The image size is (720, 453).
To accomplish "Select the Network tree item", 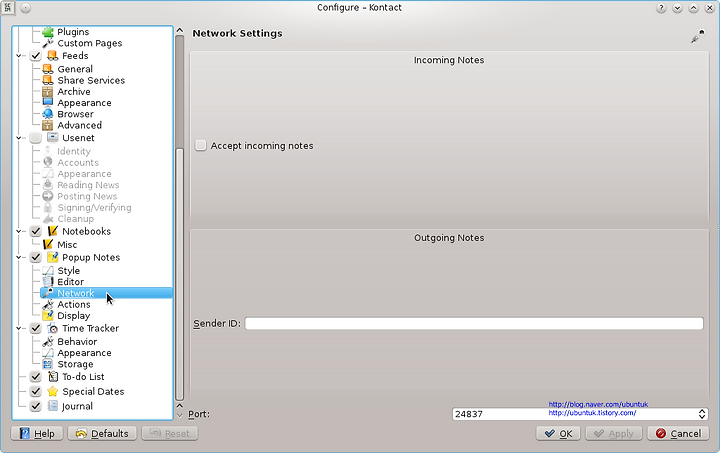I will (106, 293).
